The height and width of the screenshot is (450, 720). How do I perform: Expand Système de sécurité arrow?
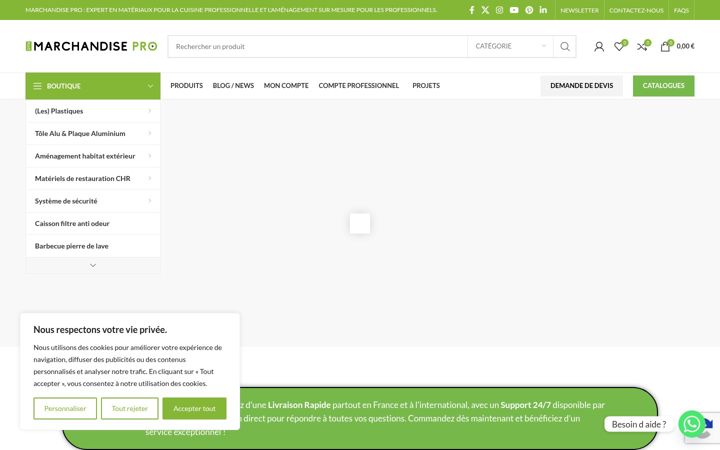tap(150, 201)
